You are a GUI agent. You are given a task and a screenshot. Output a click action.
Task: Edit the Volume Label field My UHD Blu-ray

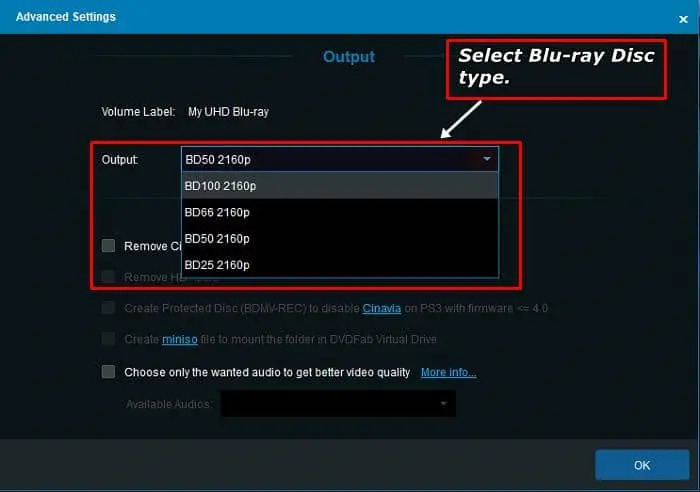(x=228, y=112)
